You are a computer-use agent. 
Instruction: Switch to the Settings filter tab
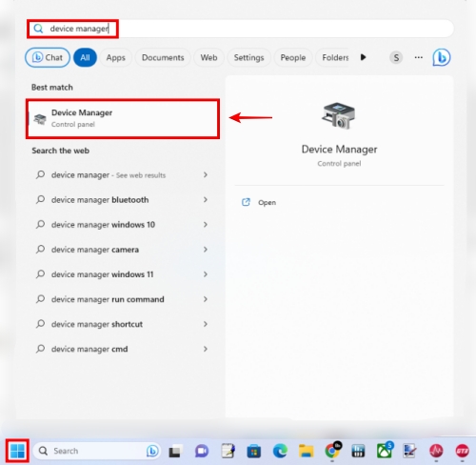[248, 57]
